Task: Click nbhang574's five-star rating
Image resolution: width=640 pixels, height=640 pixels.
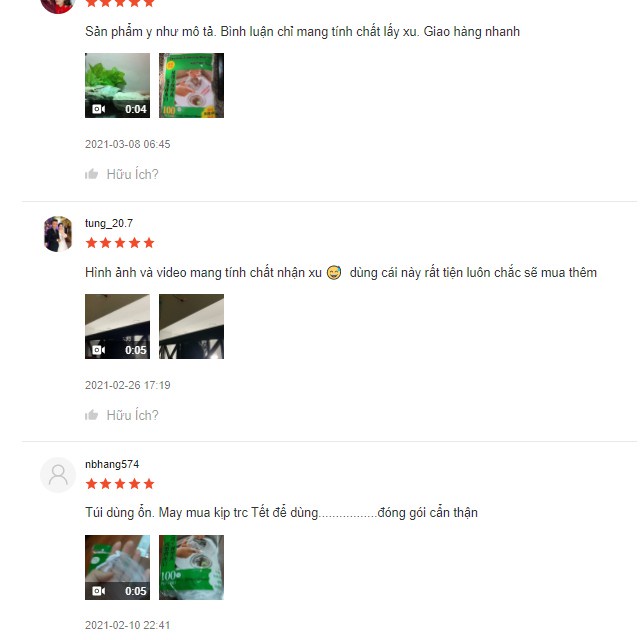Action: click(120, 484)
